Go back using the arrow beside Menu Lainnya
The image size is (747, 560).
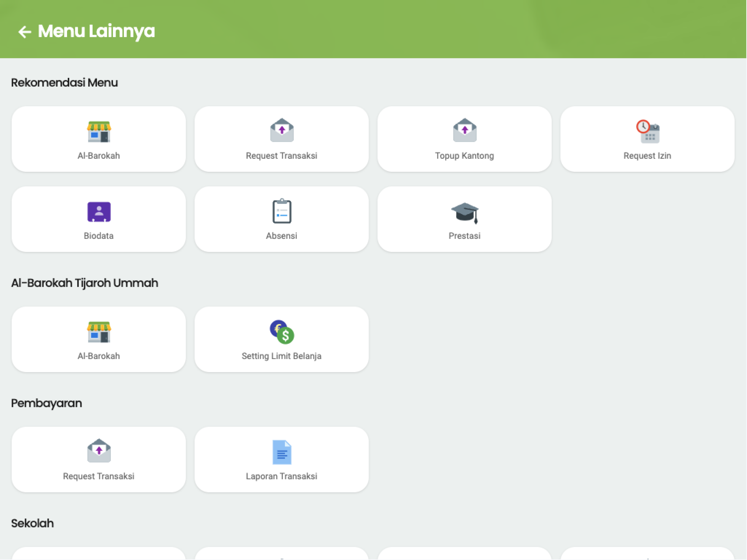[25, 32]
